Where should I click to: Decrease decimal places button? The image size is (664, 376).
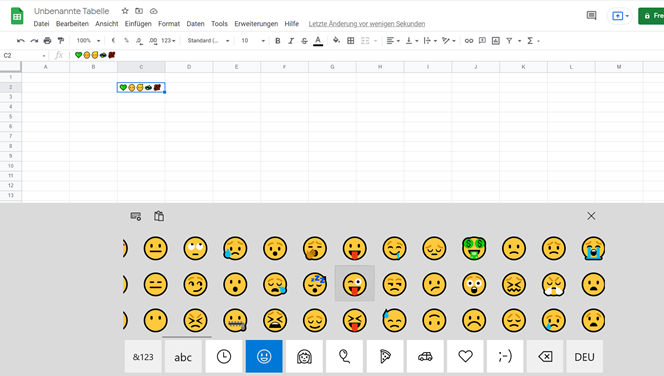tap(139, 41)
